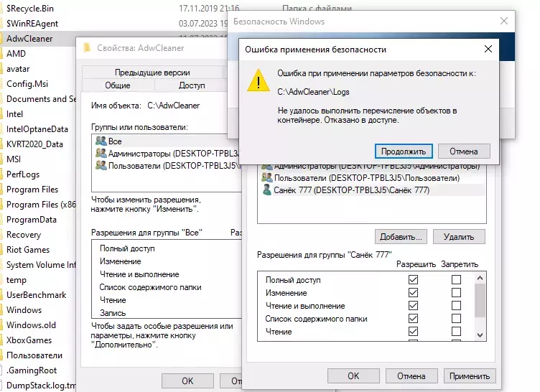The width and height of the screenshot is (540, 392).
Task: Toggle allow Список содержимого папки checkbox
Action: pos(414,319)
